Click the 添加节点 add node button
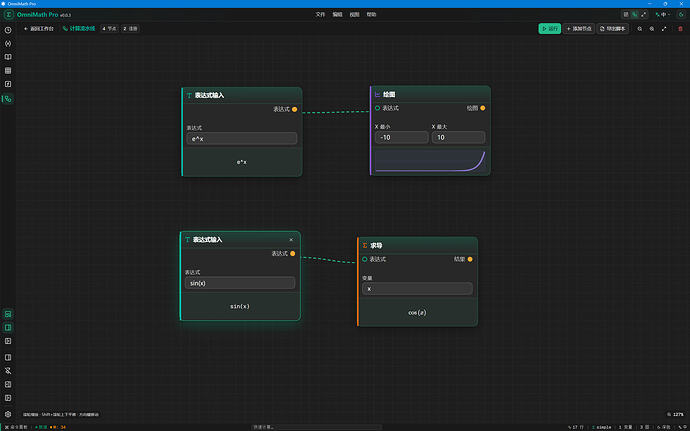This screenshot has width=690, height=431. [x=579, y=29]
